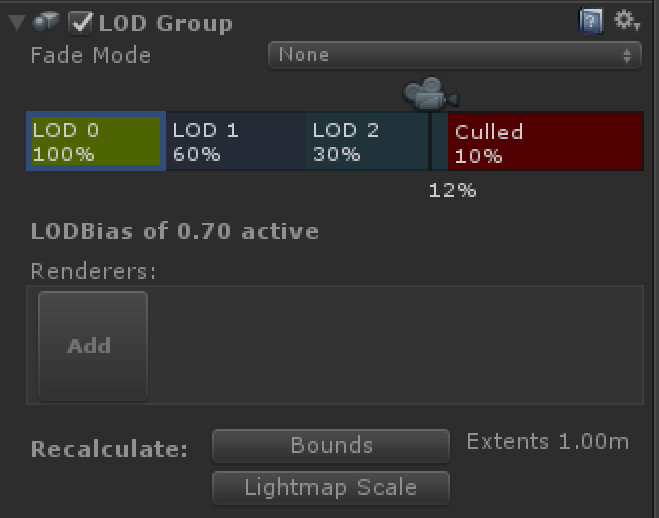Select the LOD 2 level

coord(366,143)
